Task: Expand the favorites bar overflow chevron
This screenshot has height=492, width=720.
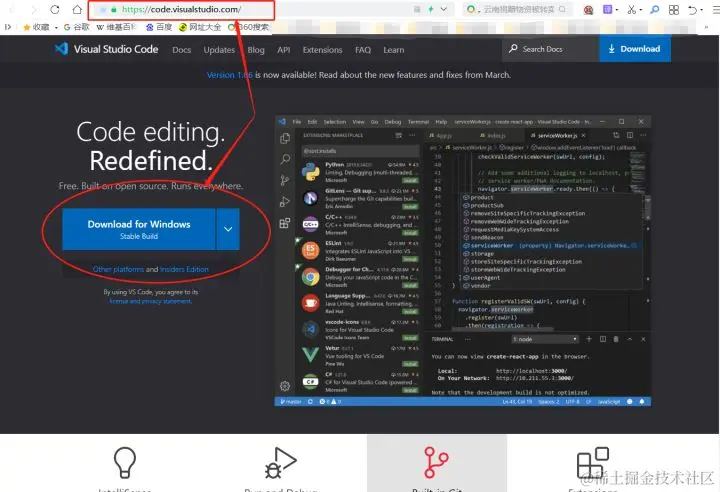Action: click(706, 27)
